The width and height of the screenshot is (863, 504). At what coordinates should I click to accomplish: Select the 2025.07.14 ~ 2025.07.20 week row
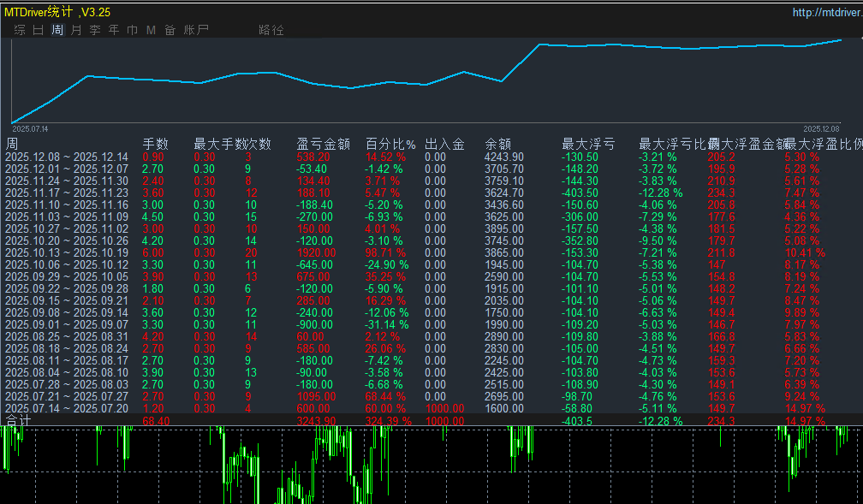[x=67, y=409]
